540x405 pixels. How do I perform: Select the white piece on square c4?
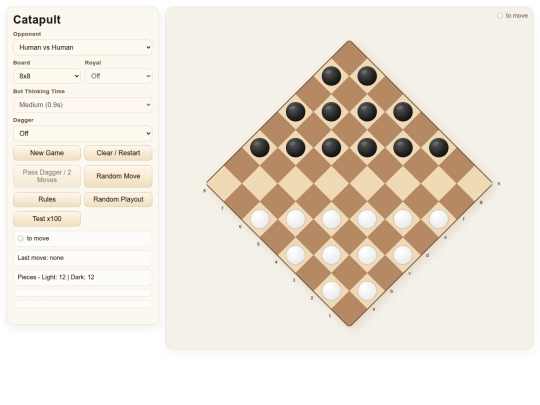point(331,219)
